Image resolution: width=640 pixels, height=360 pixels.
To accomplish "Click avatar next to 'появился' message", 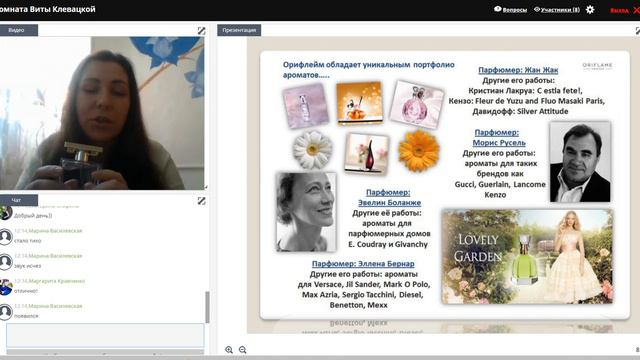I will click(x=6, y=312).
